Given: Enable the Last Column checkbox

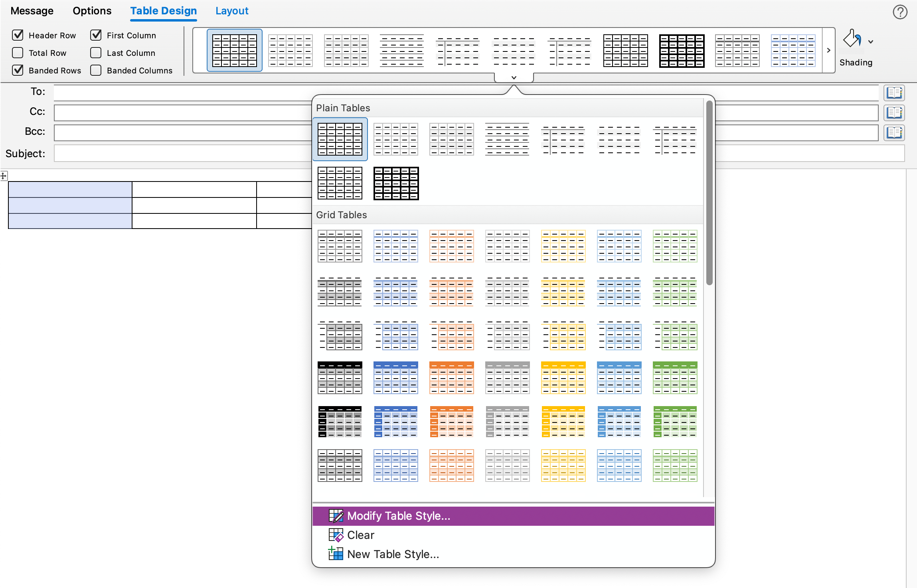Looking at the screenshot, I should (96, 53).
